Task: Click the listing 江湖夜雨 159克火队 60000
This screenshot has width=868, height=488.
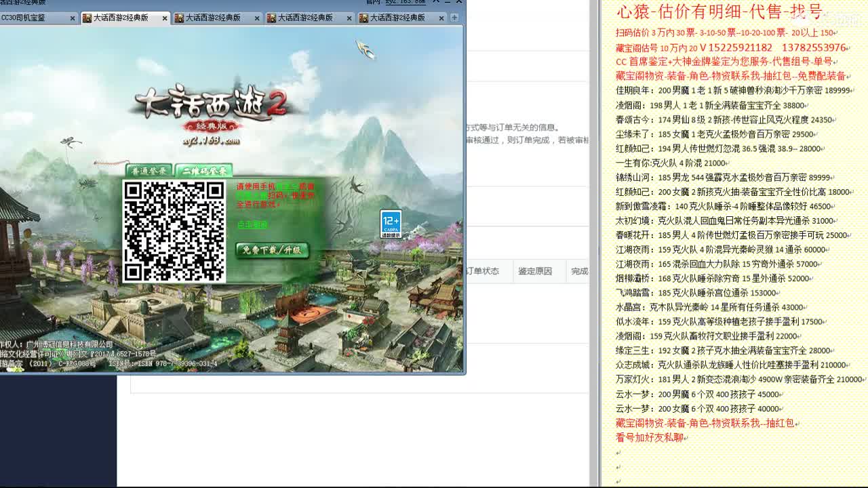Action: click(721, 249)
